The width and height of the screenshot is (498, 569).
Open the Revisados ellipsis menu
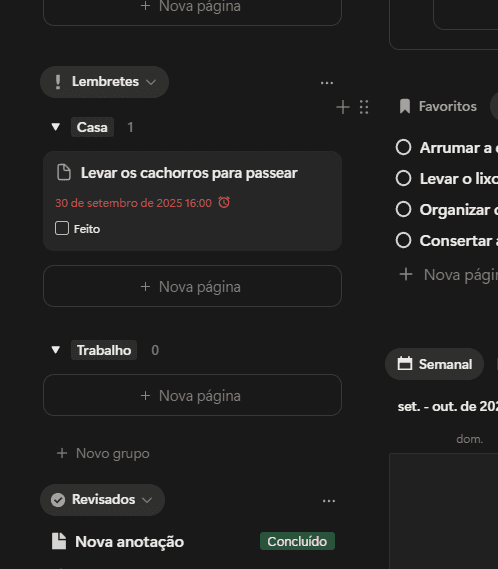(x=328, y=501)
